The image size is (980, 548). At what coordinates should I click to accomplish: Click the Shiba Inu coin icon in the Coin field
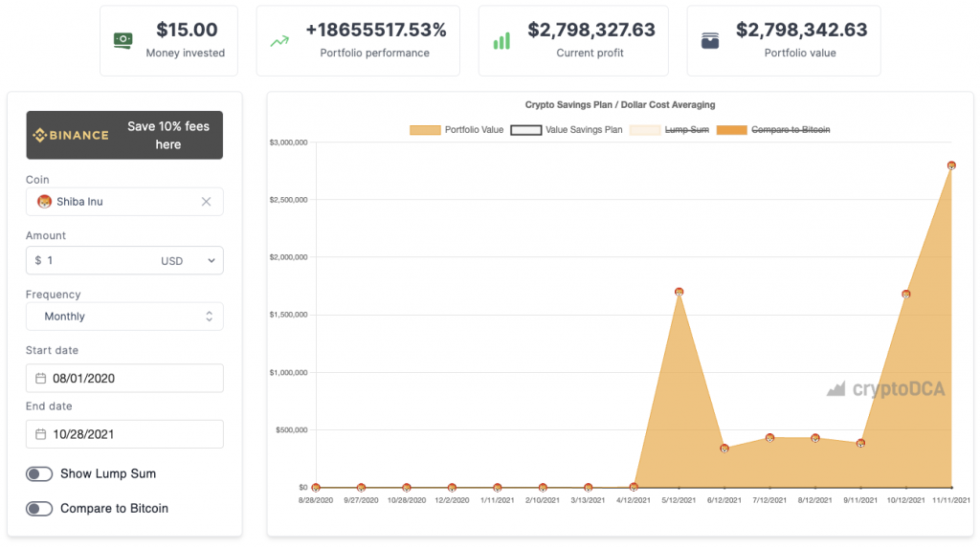click(x=44, y=202)
